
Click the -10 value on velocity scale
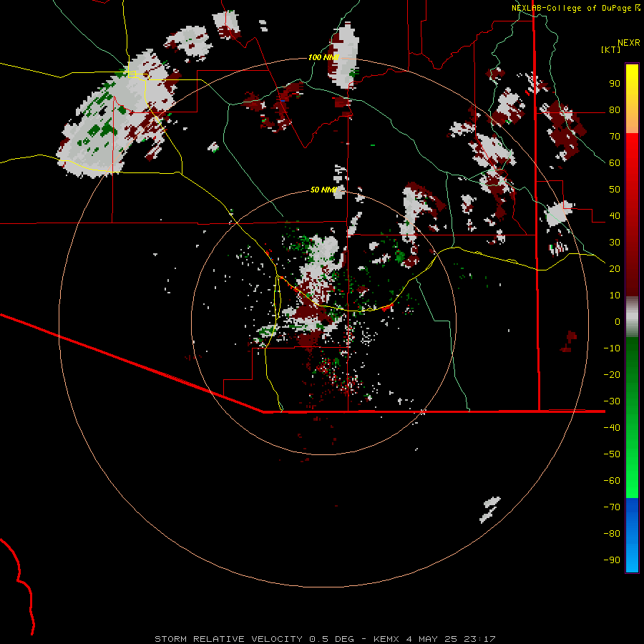point(612,348)
